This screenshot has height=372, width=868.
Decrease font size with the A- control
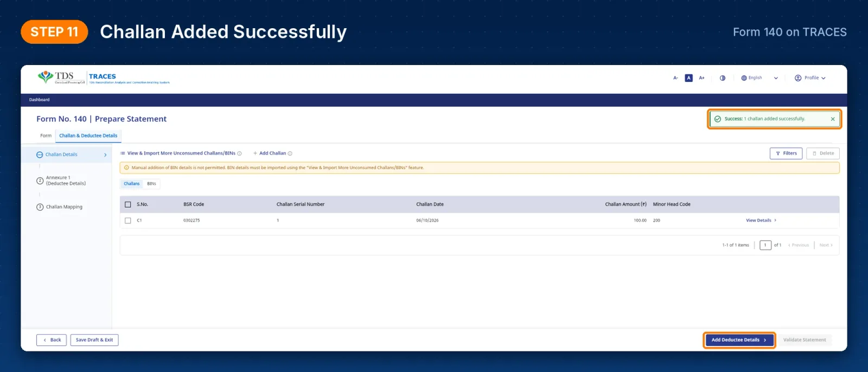(675, 78)
